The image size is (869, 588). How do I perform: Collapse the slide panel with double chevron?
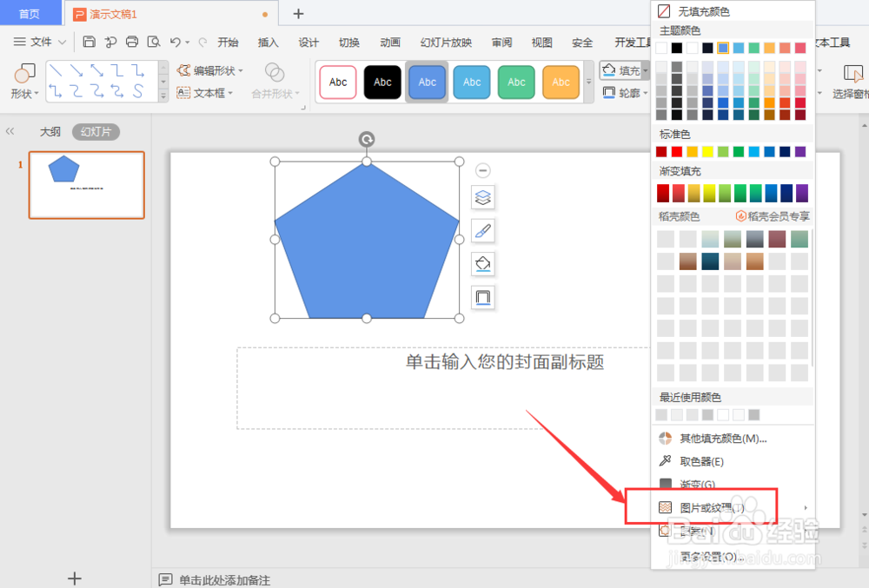[10, 131]
